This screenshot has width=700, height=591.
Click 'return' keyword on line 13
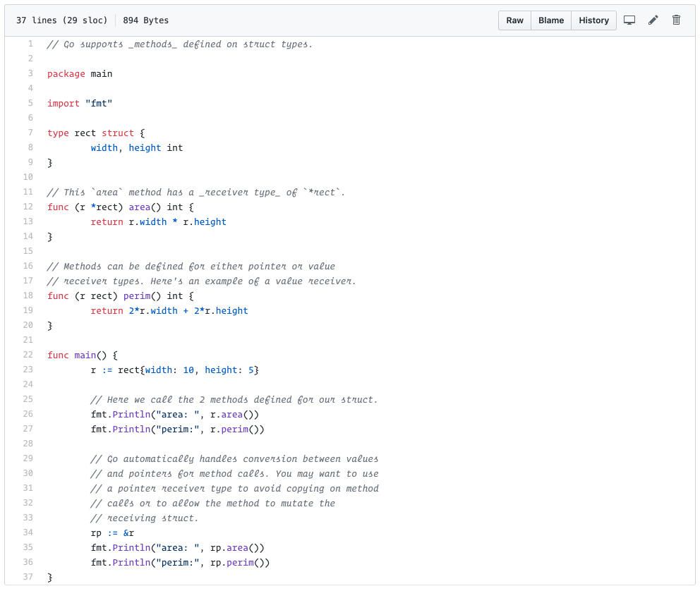tap(107, 221)
